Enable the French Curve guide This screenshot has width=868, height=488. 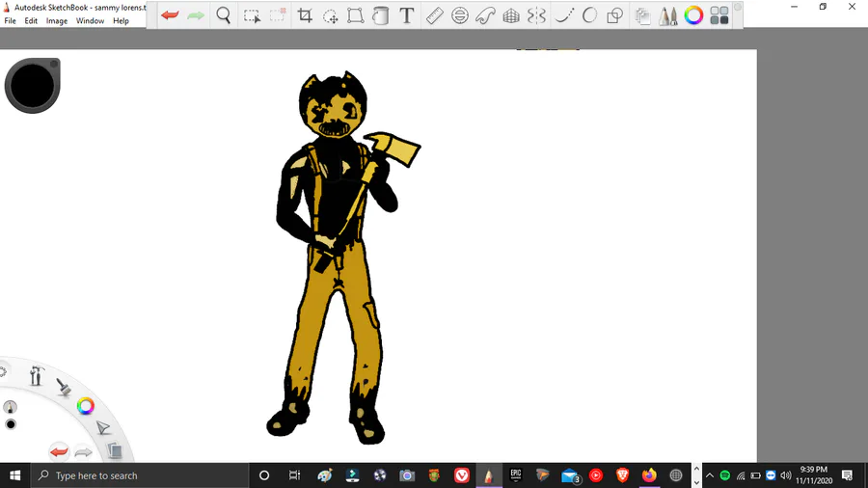point(485,15)
